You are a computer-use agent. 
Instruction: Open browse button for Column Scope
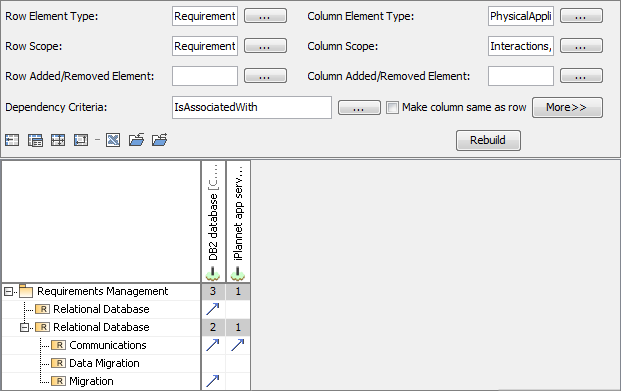581,46
